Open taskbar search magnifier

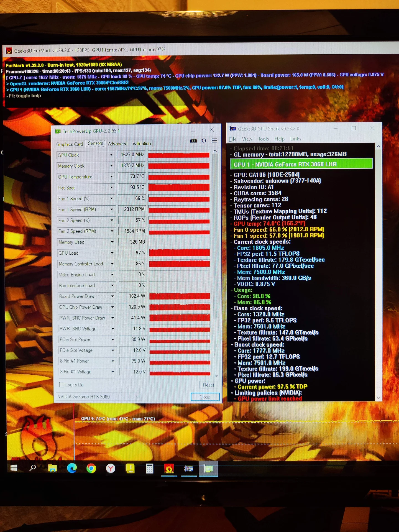point(33,468)
